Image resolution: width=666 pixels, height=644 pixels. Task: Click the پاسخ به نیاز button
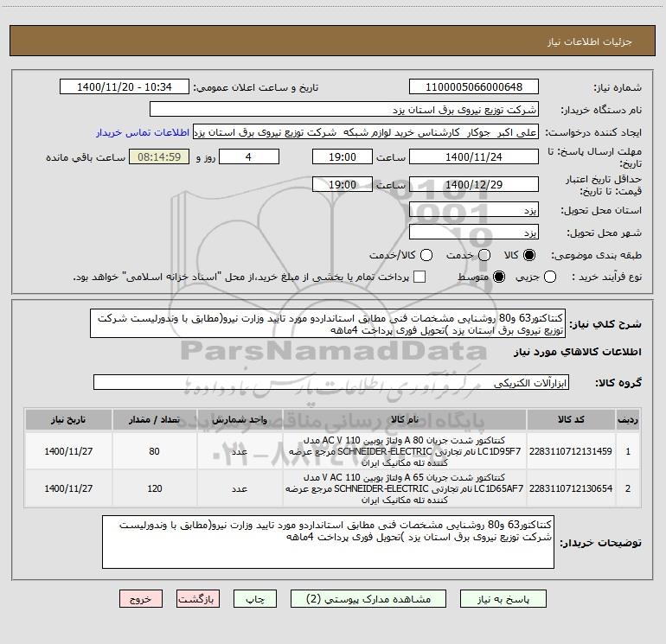pyautogui.click(x=503, y=599)
